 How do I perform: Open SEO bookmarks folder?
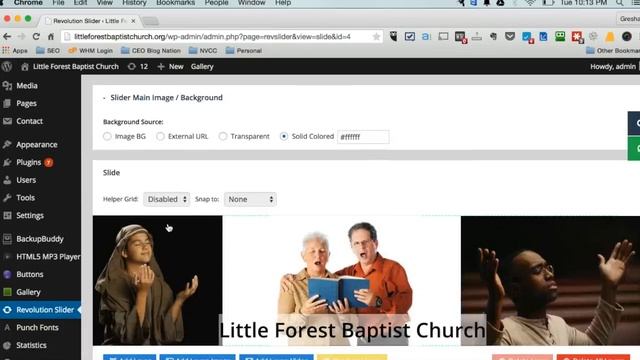[48, 51]
